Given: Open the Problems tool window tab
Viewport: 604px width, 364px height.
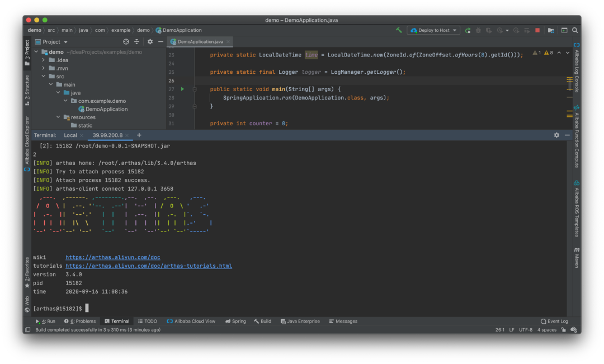Looking at the screenshot, I should (80, 322).
